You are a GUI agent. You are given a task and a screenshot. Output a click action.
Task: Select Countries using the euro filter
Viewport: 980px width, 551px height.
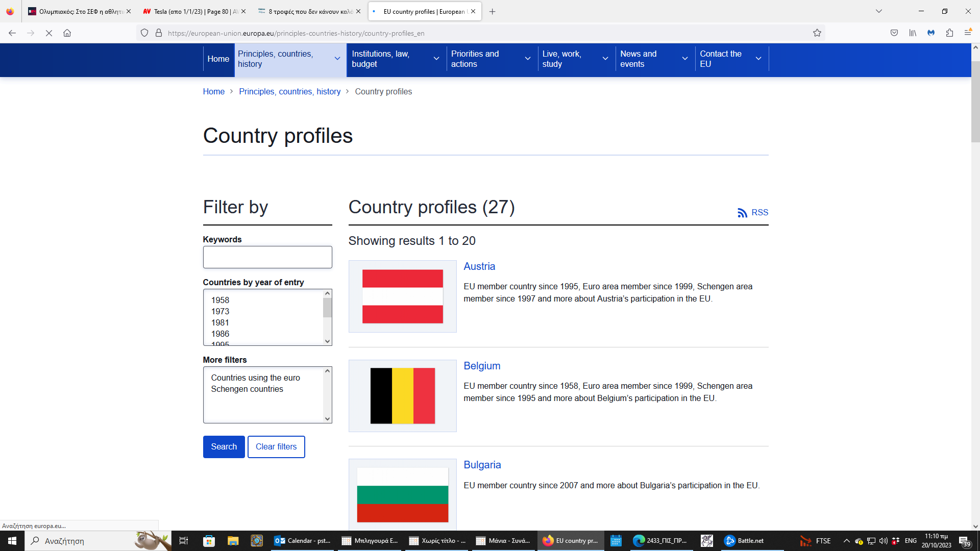coord(255,378)
